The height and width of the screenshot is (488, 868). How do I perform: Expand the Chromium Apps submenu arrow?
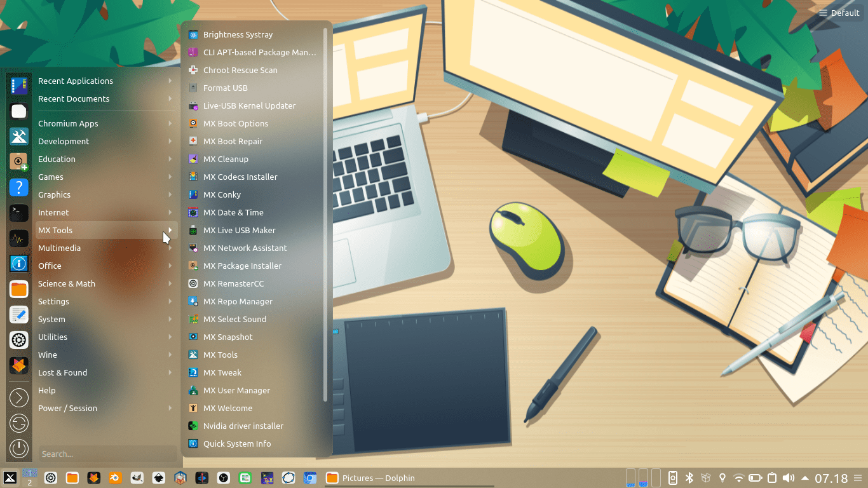pyautogui.click(x=170, y=123)
